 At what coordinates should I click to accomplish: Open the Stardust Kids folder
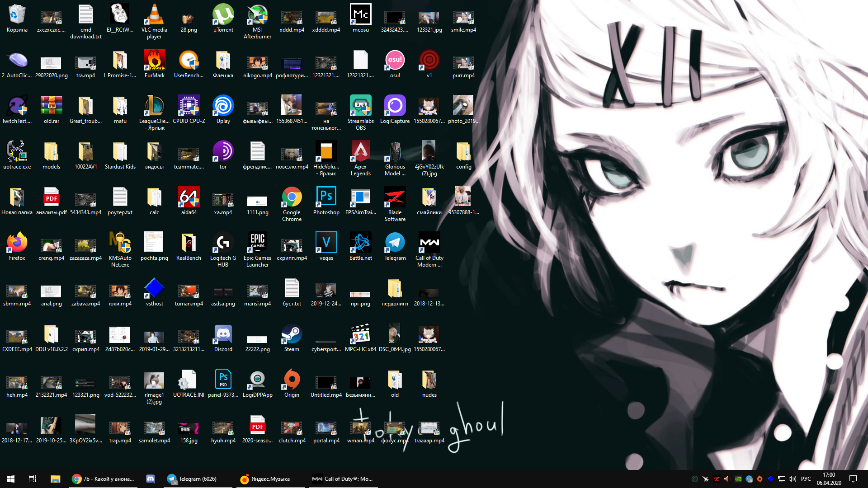(x=120, y=156)
